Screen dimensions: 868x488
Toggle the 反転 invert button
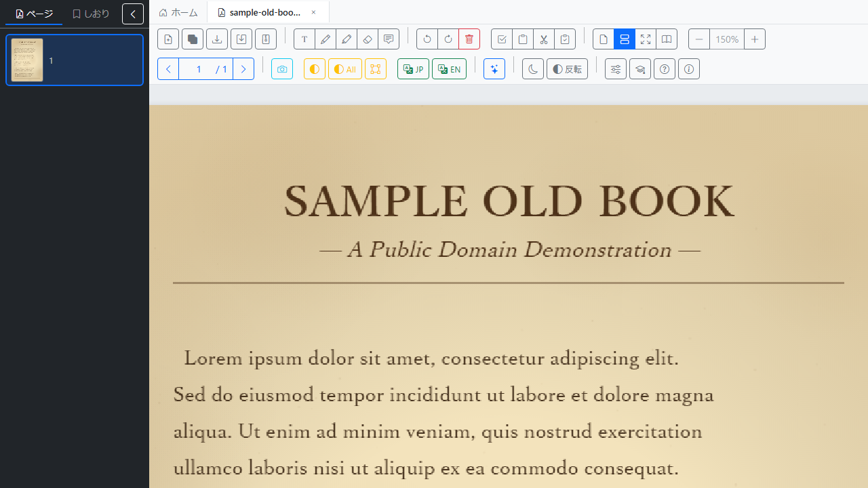point(567,69)
